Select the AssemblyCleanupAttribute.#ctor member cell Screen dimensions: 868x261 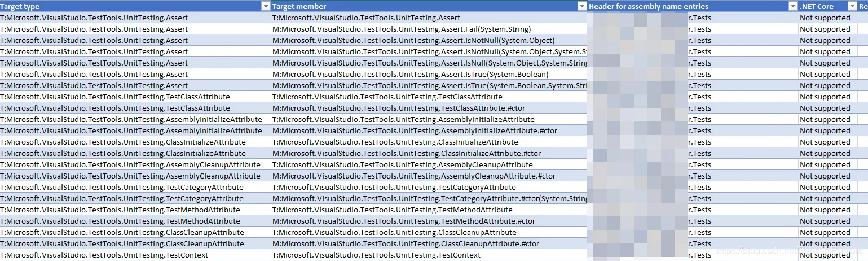coord(429,176)
